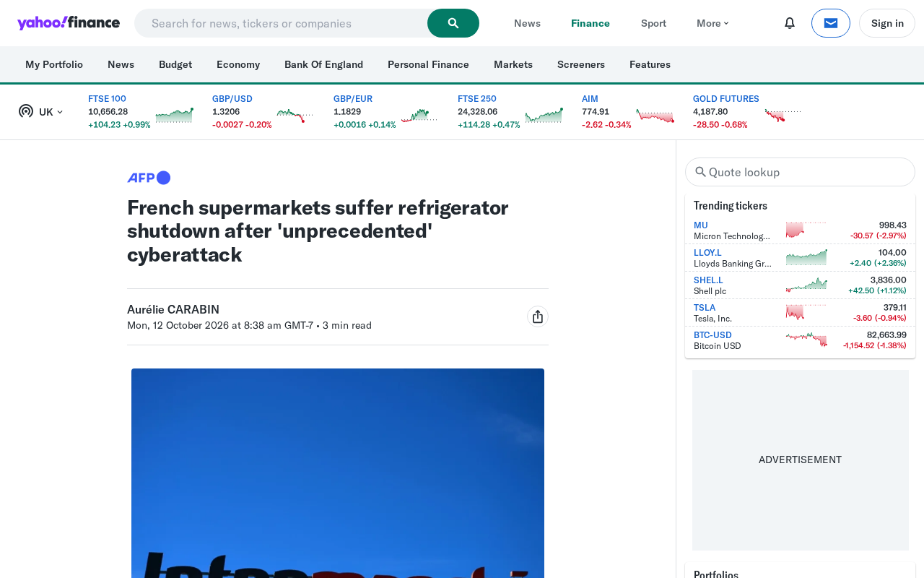Open the TSLA ticker link
This screenshot has width=924, height=578.
coord(705,307)
